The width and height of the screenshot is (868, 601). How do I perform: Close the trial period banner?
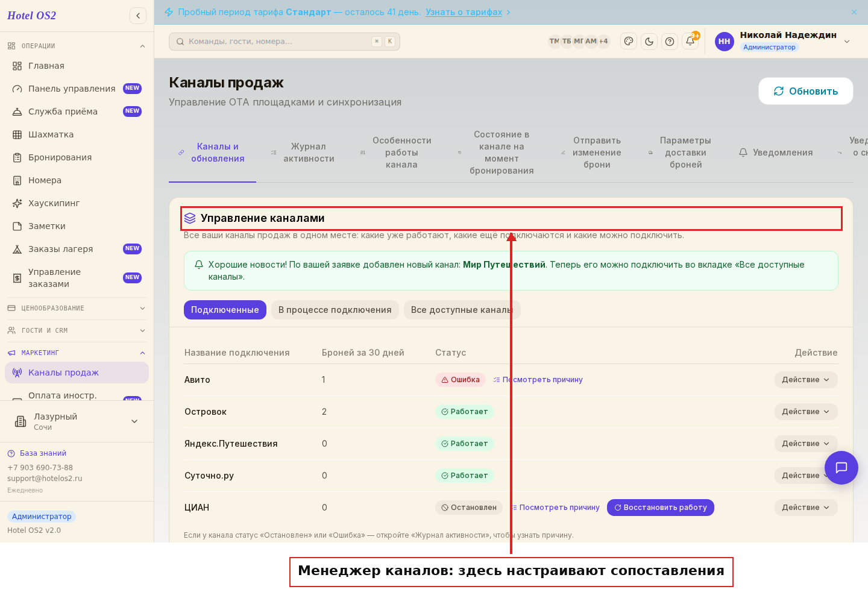(x=854, y=12)
